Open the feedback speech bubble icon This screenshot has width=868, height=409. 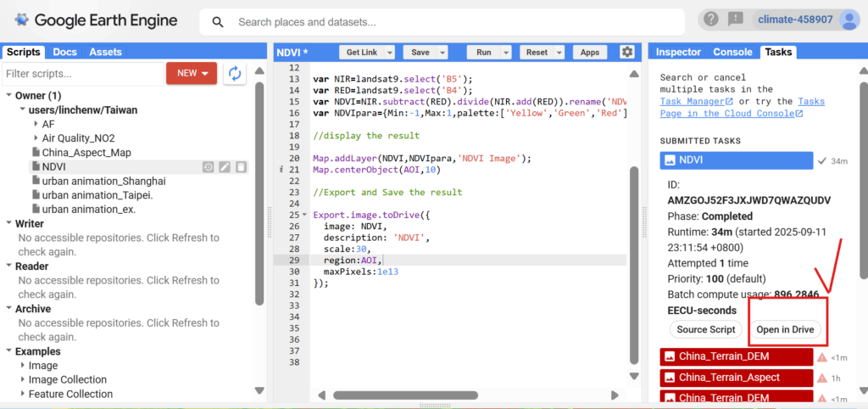(x=735, y=20)
